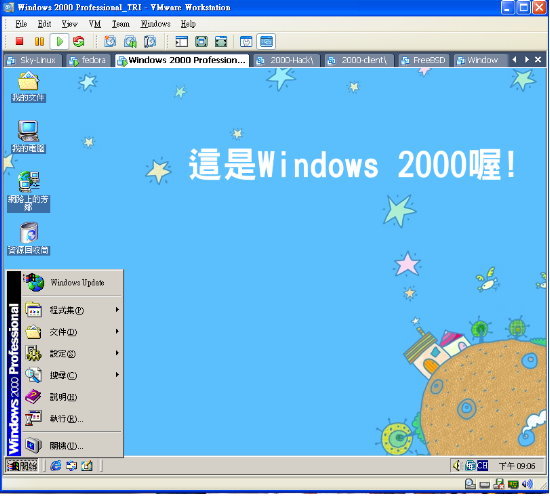Choose Shut Down (U)... in Start menu
This screenshot has height=497, width=550.
coord(73,446)
